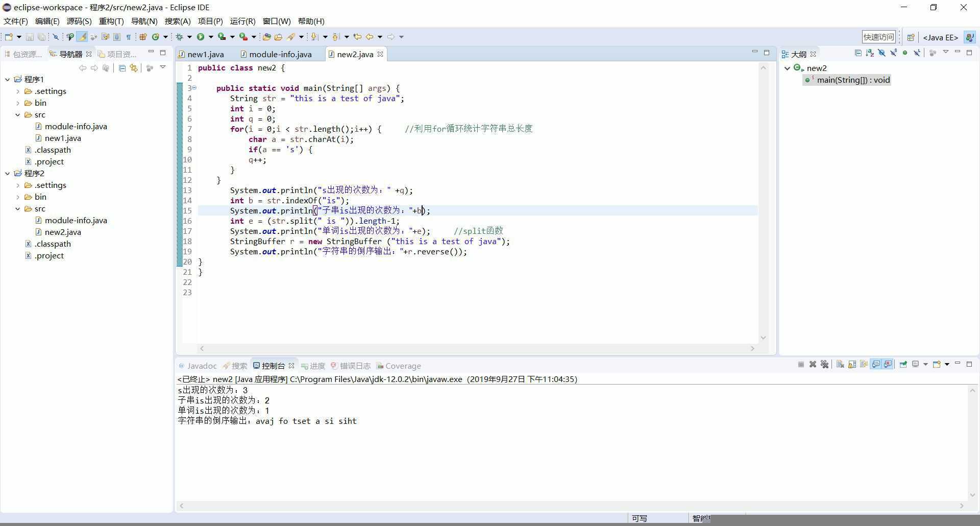
Task: Toggle Show Whitespace Characters pilcrow button
Action: [129, 37]
